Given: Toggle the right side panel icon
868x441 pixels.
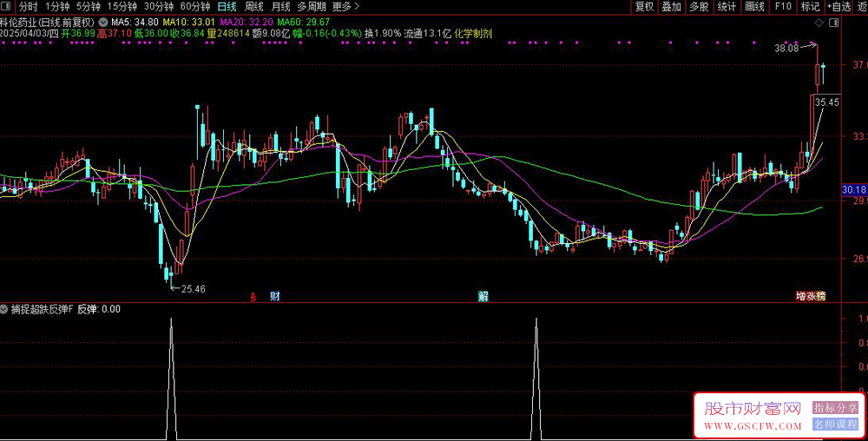Looking at the screenshot, I should point(833,23).
